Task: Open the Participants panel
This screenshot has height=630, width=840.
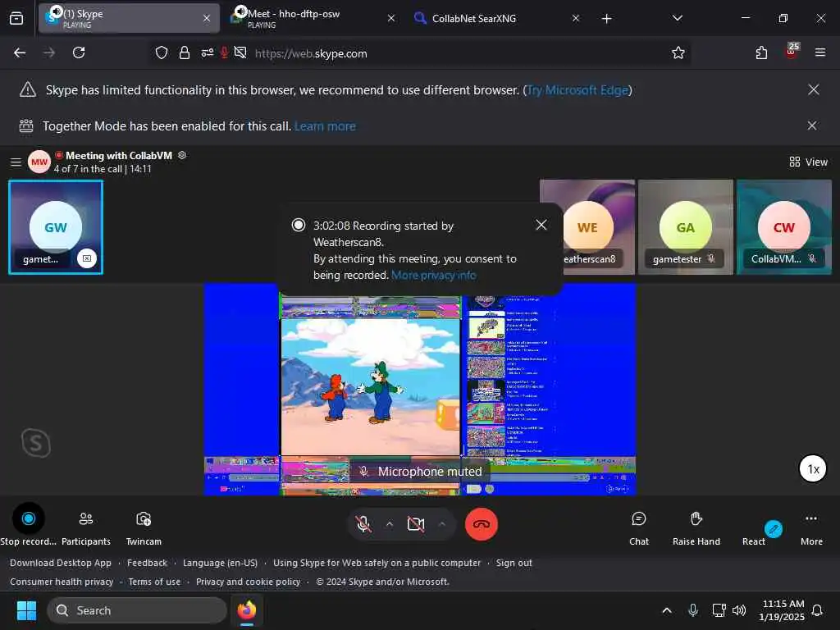Action: point(85,527)
